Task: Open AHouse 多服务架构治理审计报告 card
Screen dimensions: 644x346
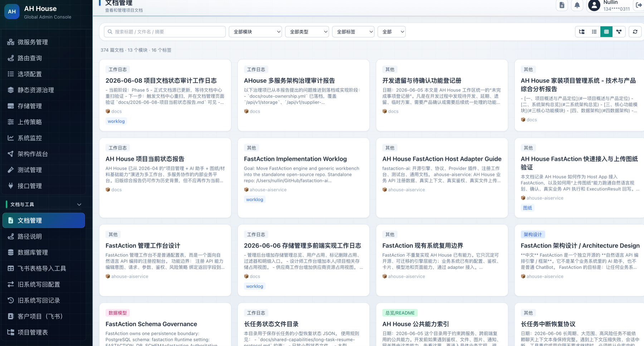Action: [303, 95]
